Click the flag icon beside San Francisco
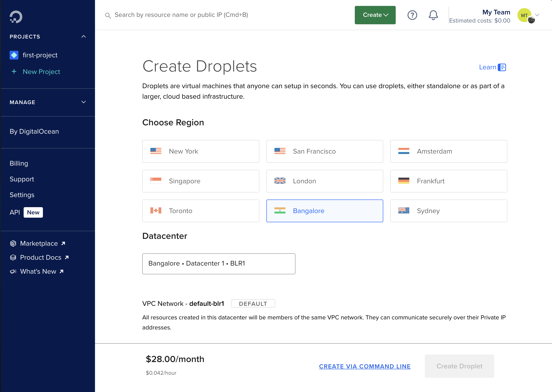552x392 pixels. point(280,151)
